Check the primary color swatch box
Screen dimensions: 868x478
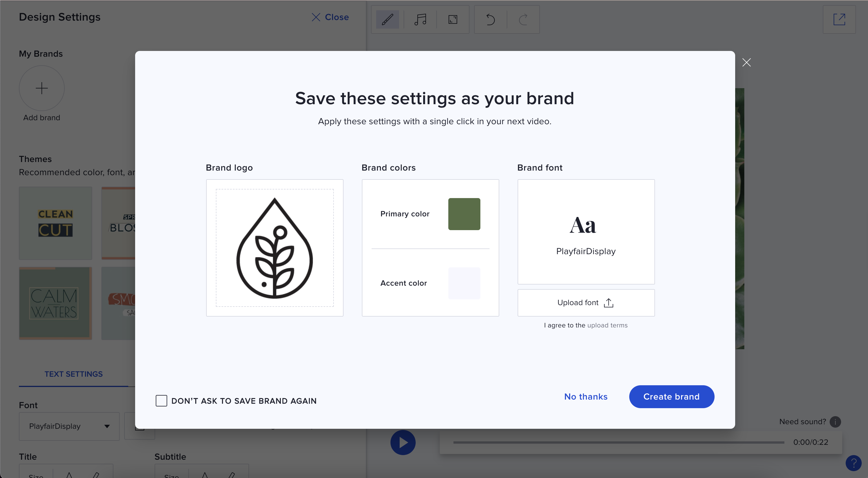[x=464, y=214]
